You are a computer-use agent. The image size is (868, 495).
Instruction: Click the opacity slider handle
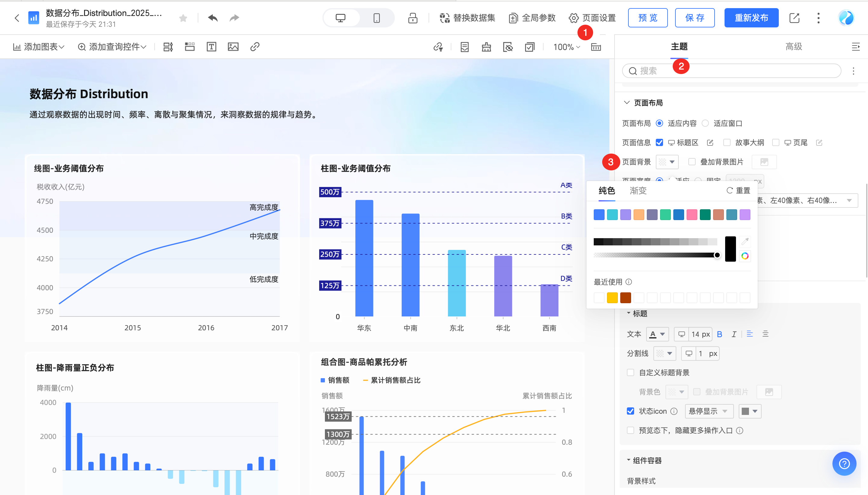tap(717, 255)
